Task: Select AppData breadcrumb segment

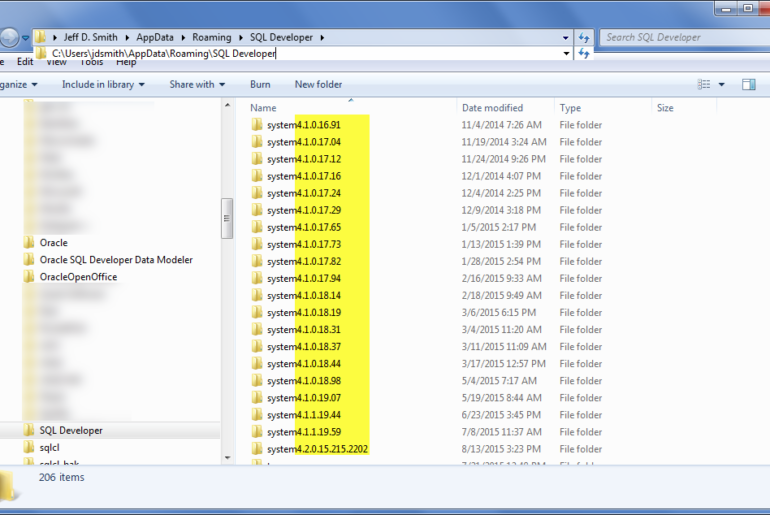Action: point(155,37)
